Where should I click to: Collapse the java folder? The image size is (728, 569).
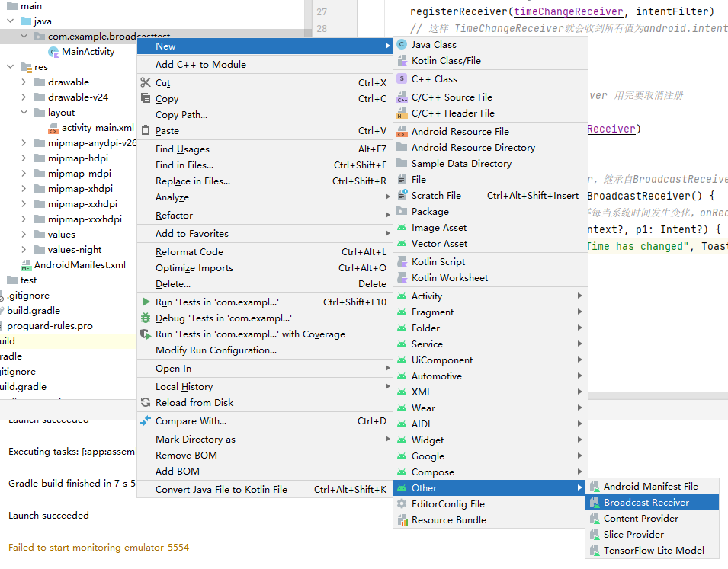pos(10,21)
